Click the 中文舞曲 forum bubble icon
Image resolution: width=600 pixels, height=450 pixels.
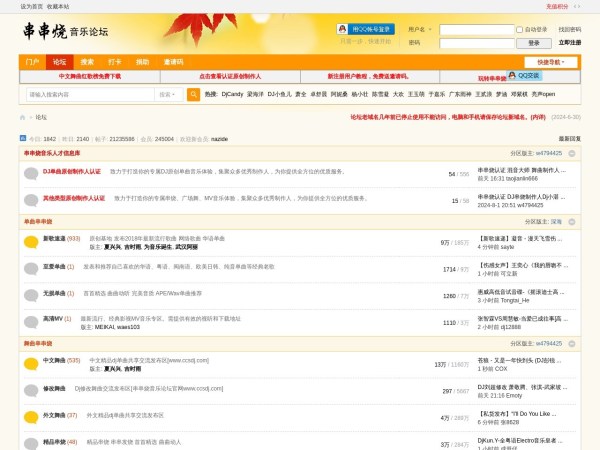coord(30,362)
